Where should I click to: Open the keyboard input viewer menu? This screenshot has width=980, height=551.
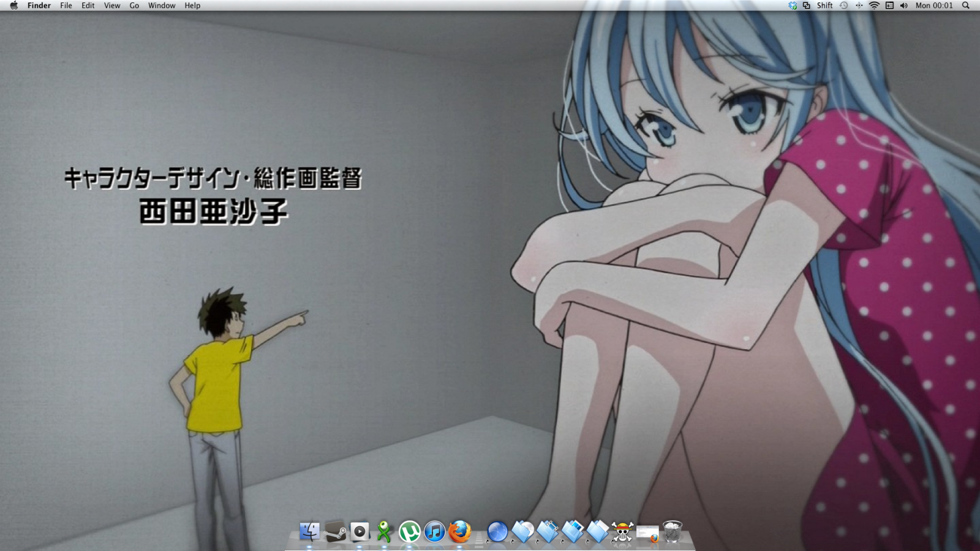pos(889,6)
